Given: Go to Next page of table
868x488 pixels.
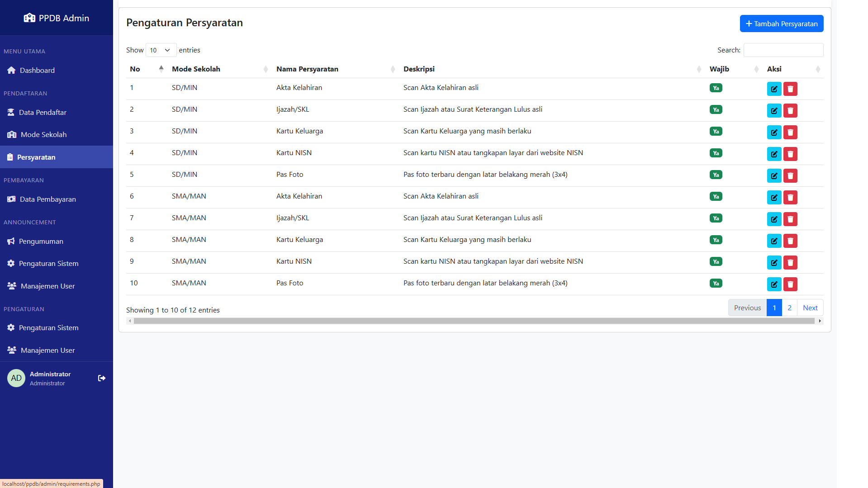Looking at the screenshot, I should pos(810,308).
